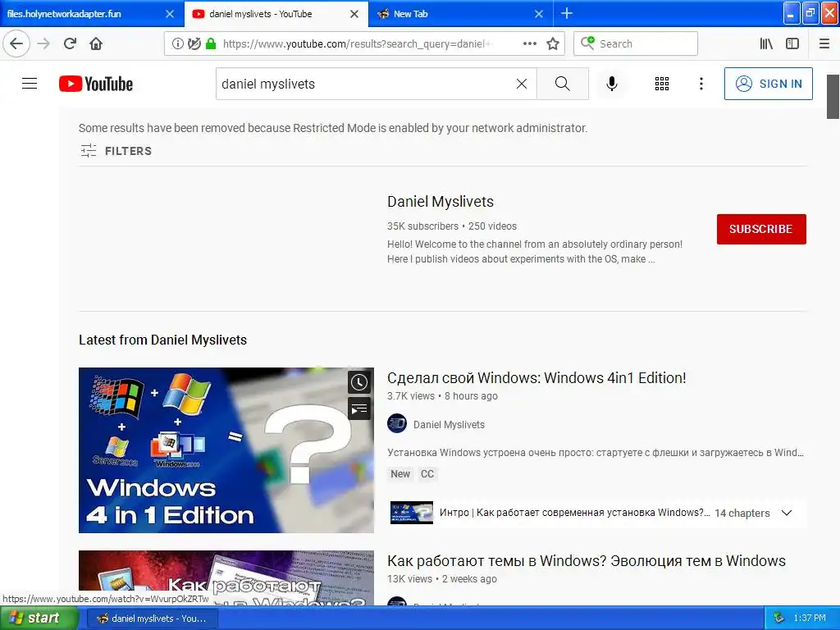Open the Firefox Library icon

767,43
